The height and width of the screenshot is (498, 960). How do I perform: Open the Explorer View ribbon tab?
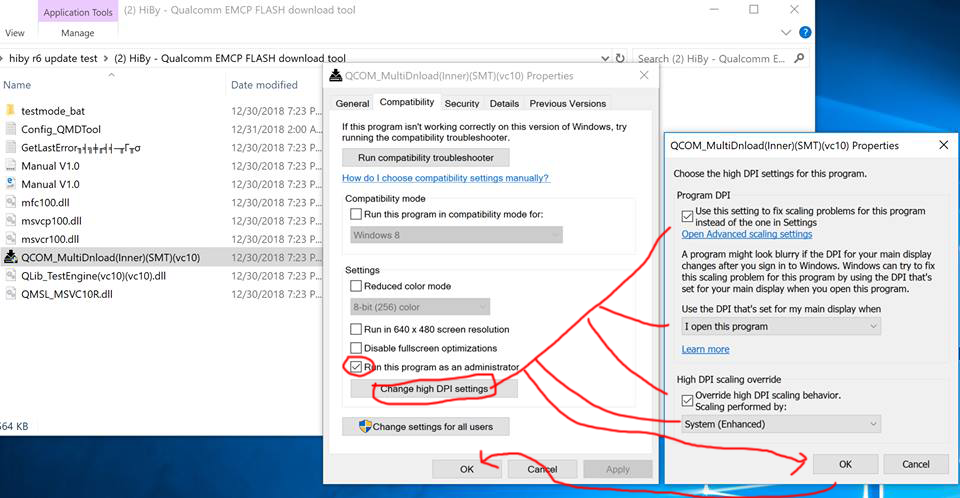[x=15, y=33]
